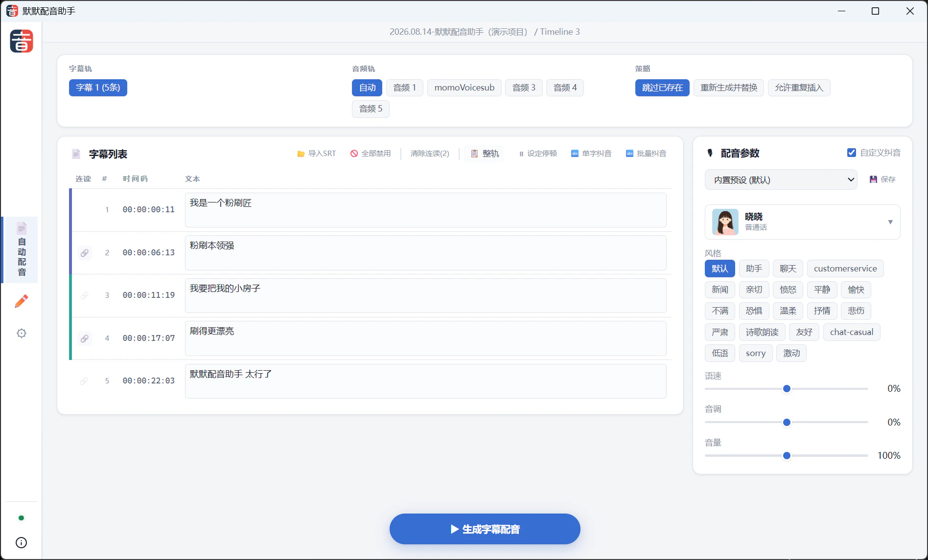This screenshot has width=928, height=560.
Task: Select the 新闻 voice style
Action: 719,290
